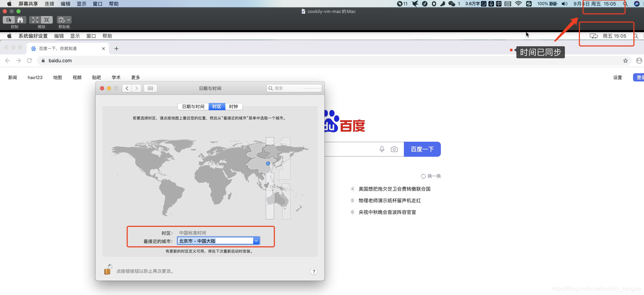Open Baidu Tieba (贴吧) link

tap(97, 77)
